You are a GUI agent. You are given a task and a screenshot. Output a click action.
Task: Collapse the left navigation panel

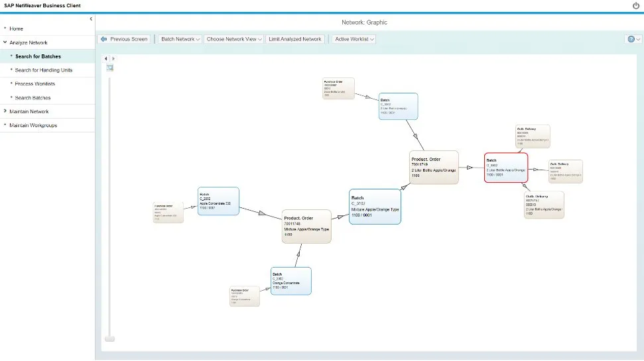91,19
